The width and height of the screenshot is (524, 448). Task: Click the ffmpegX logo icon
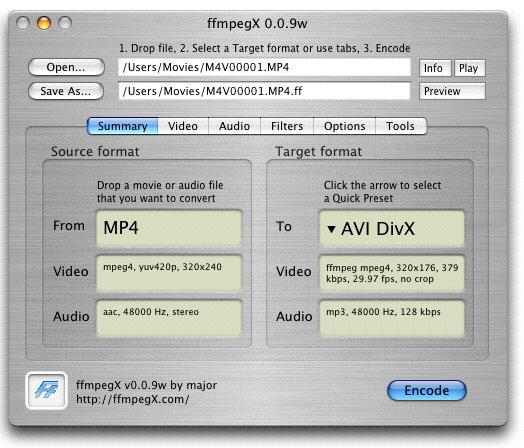(46, 390)
